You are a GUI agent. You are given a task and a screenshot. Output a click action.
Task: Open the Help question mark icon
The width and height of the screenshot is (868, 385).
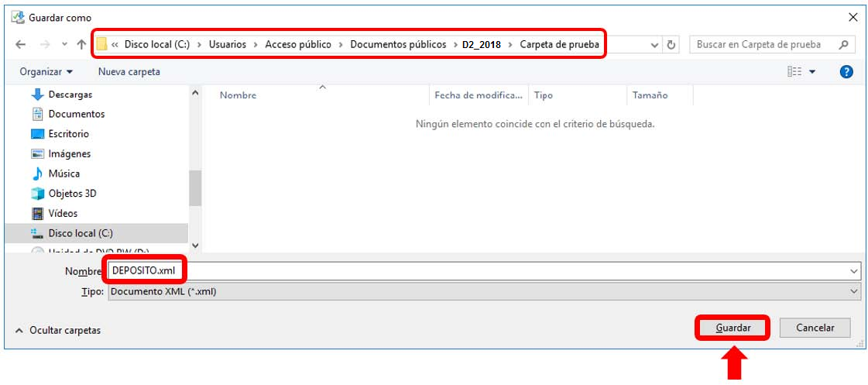click(x=846, y=71)
